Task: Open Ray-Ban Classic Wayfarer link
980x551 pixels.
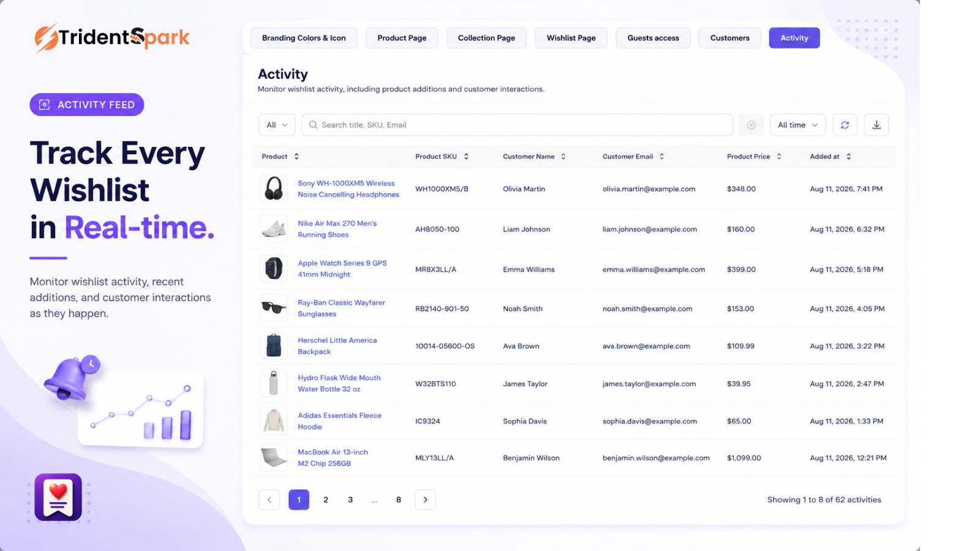Action: tap(341, 308)
